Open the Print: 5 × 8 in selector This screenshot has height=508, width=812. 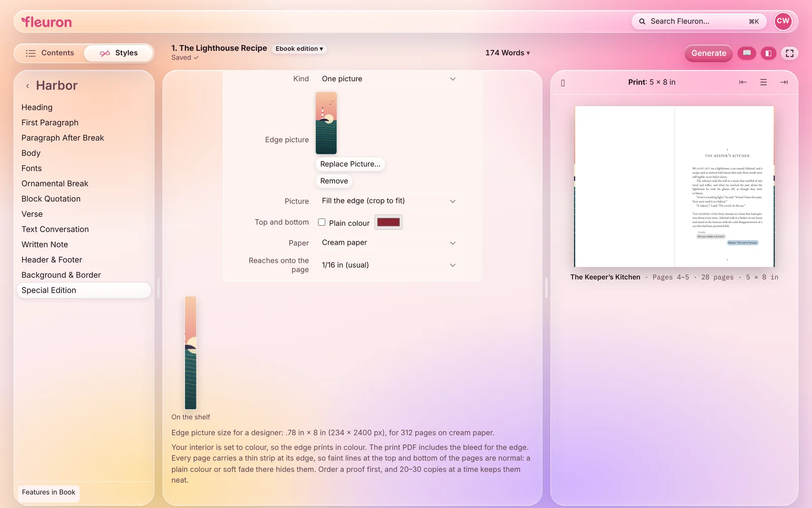click(x=652, y=82)
